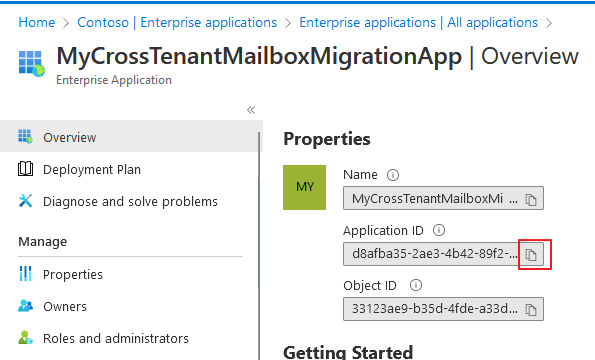
Task: Click the Overview grid icon in sidebar
Action: [25, 137]
